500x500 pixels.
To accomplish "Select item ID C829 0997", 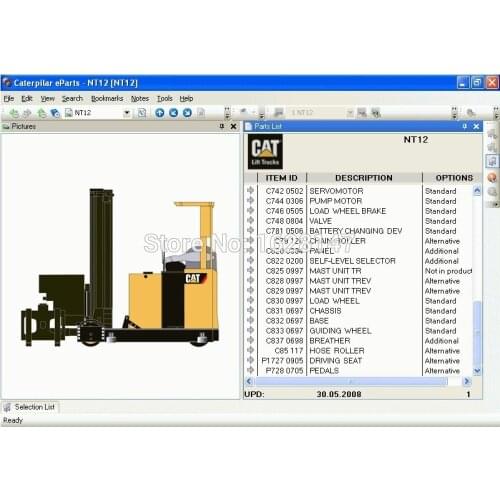I will coord(284,291).
